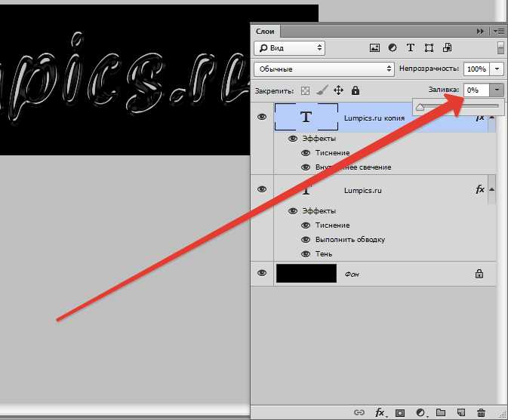Create new group folder icon
This screenshot has height=420, width=508.
coord(441,412)
